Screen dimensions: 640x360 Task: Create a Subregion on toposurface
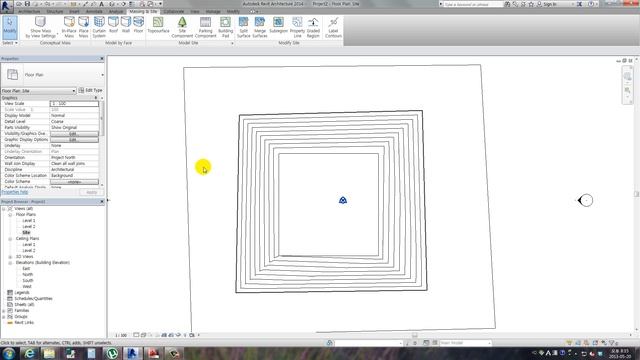pyautogui.click(x=278, y=25)
